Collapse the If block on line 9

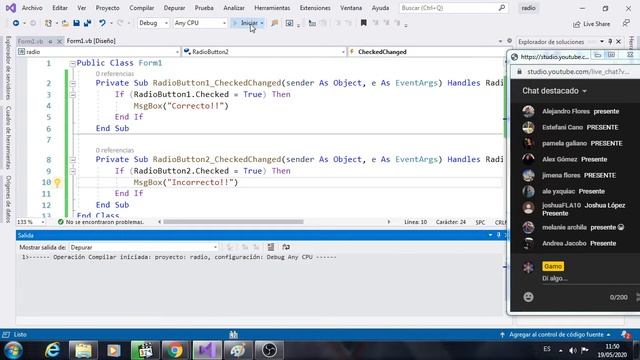point(72,171)
